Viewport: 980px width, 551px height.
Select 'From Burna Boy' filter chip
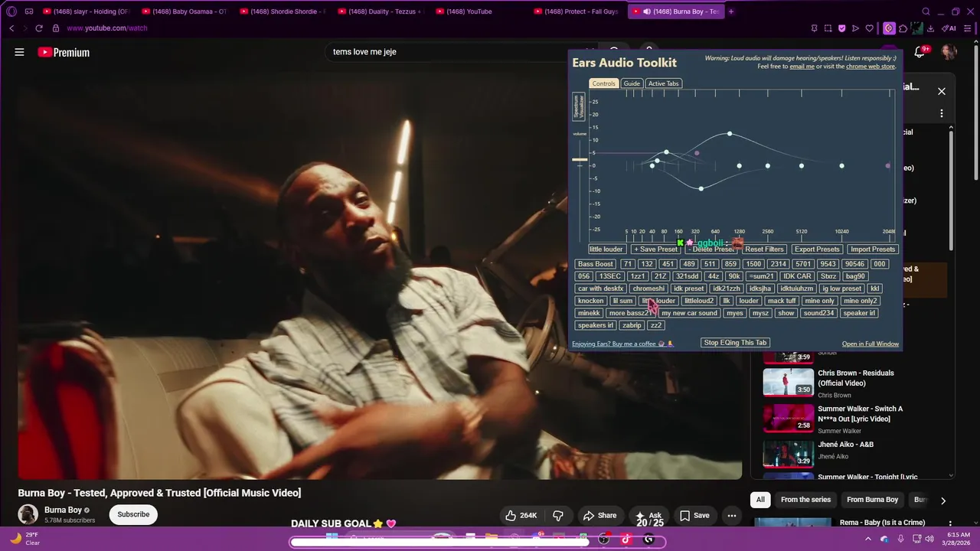(x=872, y=500)
